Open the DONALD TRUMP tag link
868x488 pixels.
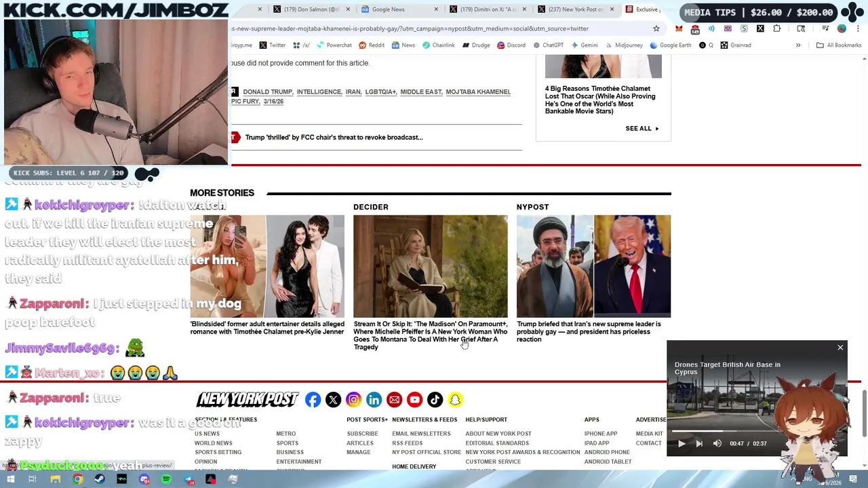click(268, 91)
